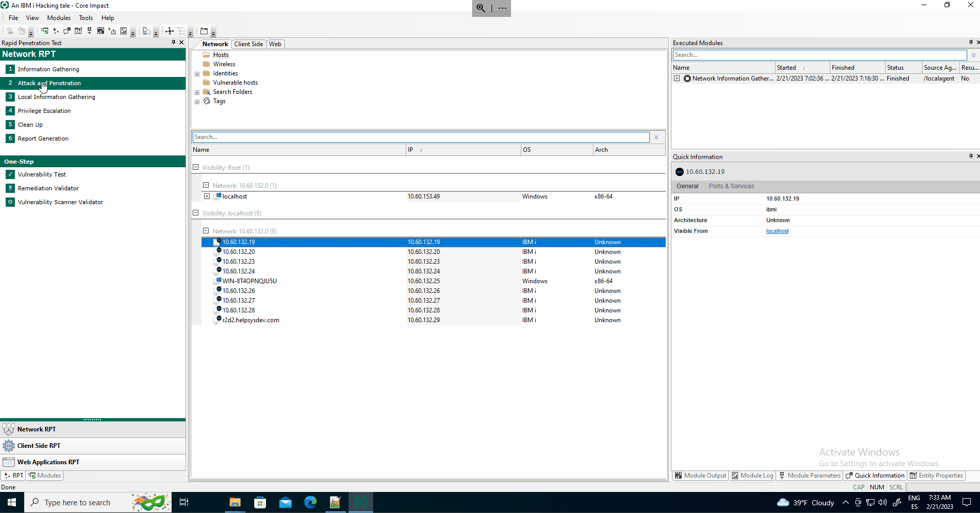Click the document transfer toolbar icon
Screen dimensions: 980x513
pyautogui.click(x=147, y=31)
